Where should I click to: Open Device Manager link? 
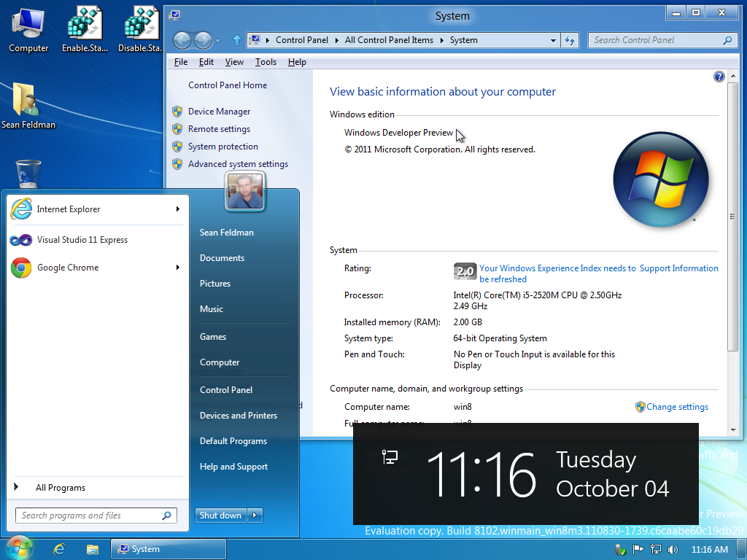tap(219, 112)
